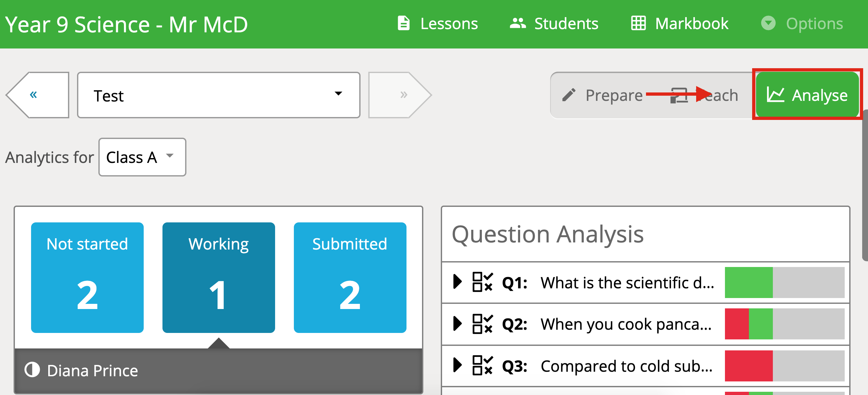This screenshot has width=868, height=395.
Task: Go to next lesson with double-right arrow
Action: click(x=400, y=95)
